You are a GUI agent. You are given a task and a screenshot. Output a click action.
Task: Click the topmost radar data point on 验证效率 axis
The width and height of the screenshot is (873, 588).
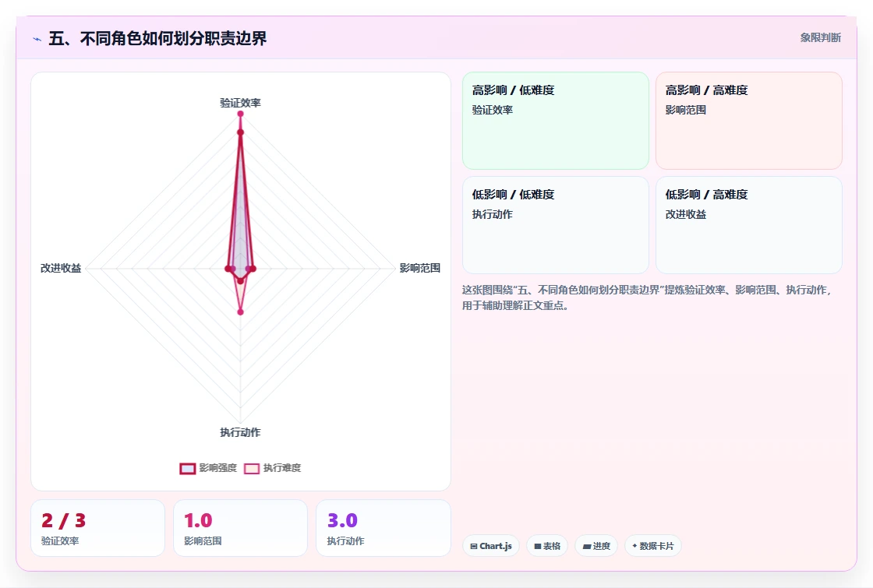coord(241,114)
